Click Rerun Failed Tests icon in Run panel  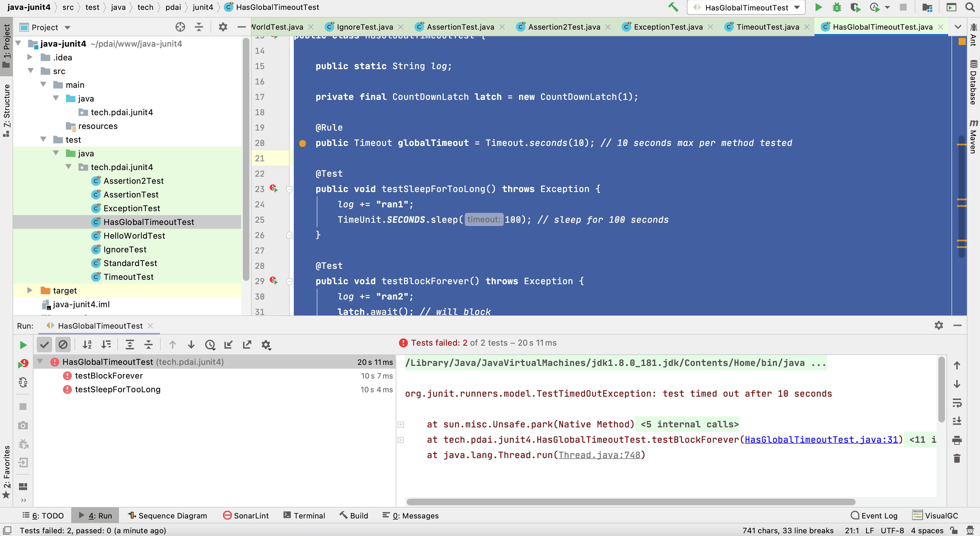point(23,364)
